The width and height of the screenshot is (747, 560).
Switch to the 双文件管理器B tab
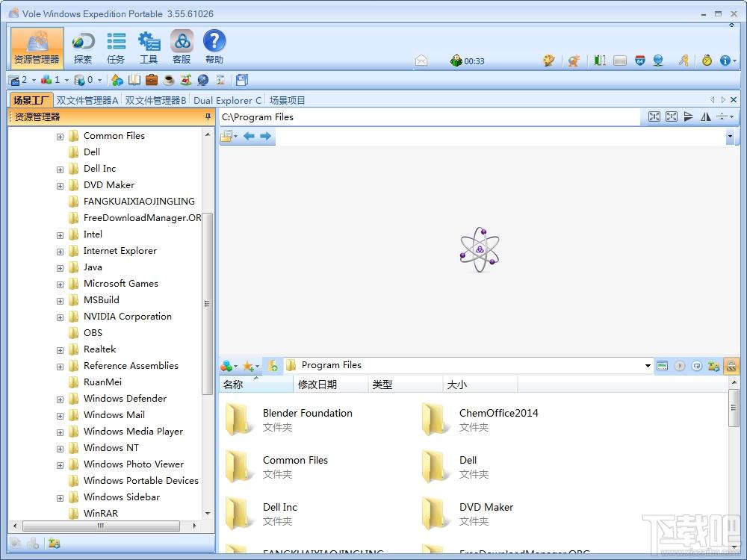pyautogui.click(x=156, y=100)
